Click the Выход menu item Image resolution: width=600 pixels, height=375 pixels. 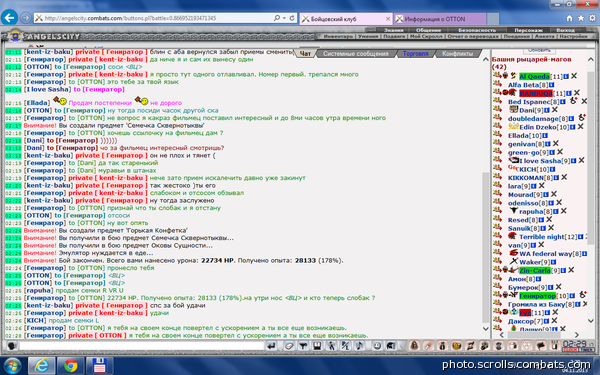click(x=565, y=30)
